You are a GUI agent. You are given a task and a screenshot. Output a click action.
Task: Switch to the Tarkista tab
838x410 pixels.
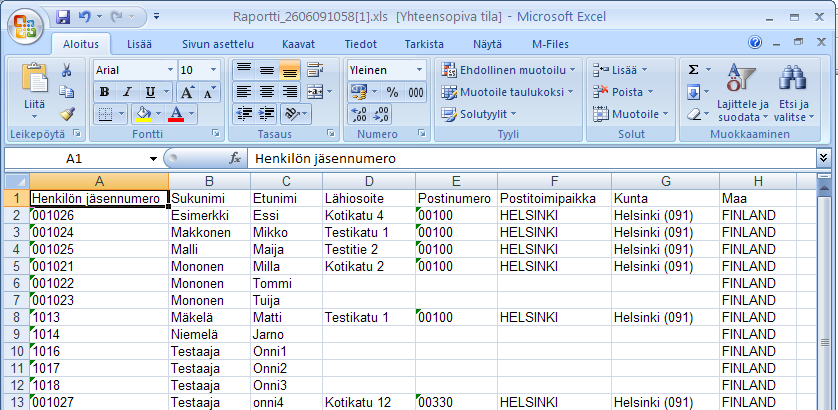click(424, 44)
